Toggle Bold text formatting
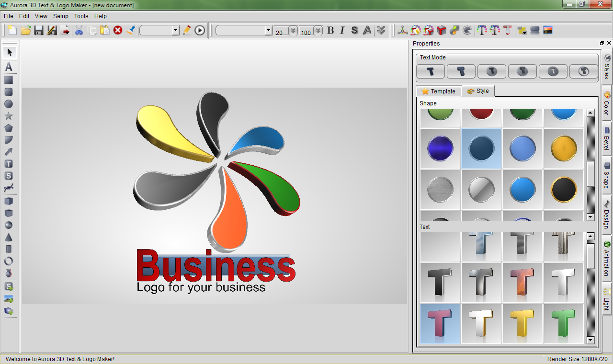This screenshot has height=364, width=613. [330, 31]
